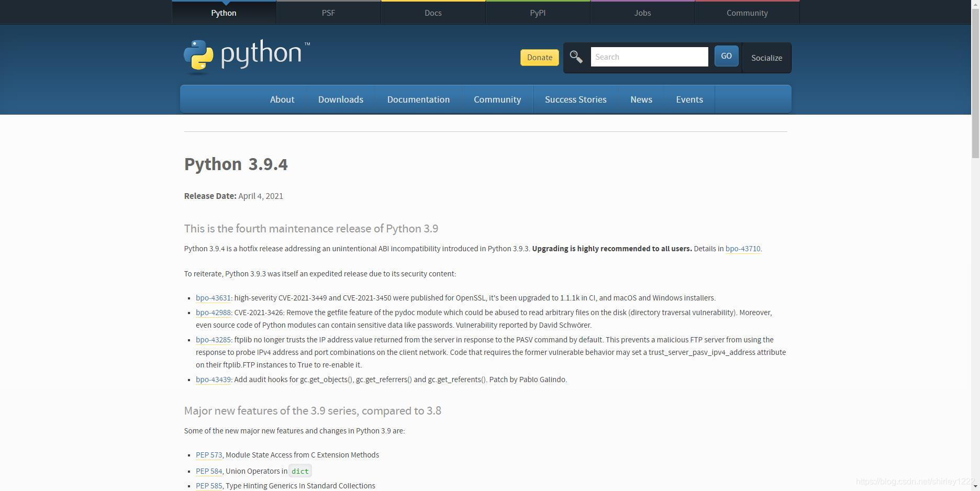980x491 pixels.
Task: Select the Socialize option
Action: (766, 58)
